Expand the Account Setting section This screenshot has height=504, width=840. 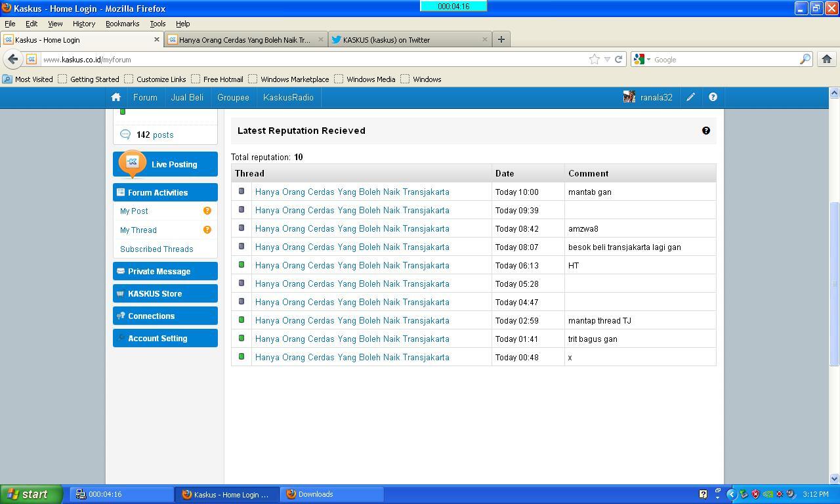click(x=165, y=338)
